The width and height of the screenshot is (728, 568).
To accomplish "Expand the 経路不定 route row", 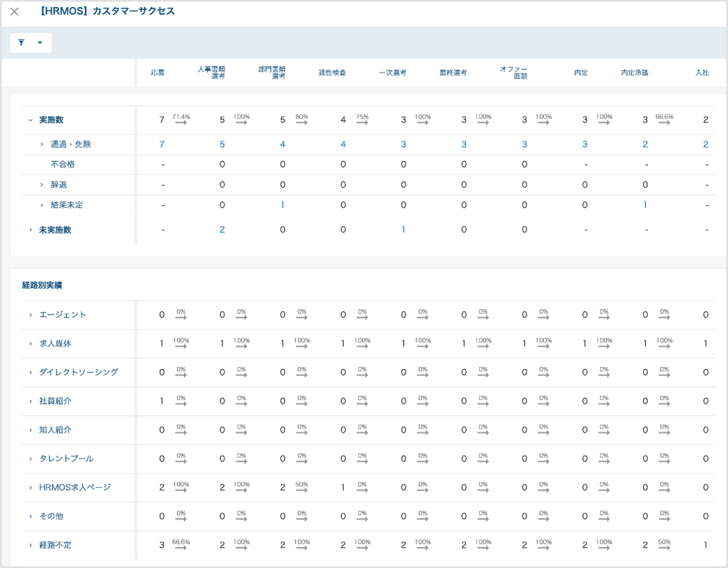I will (x=31, y=545).
